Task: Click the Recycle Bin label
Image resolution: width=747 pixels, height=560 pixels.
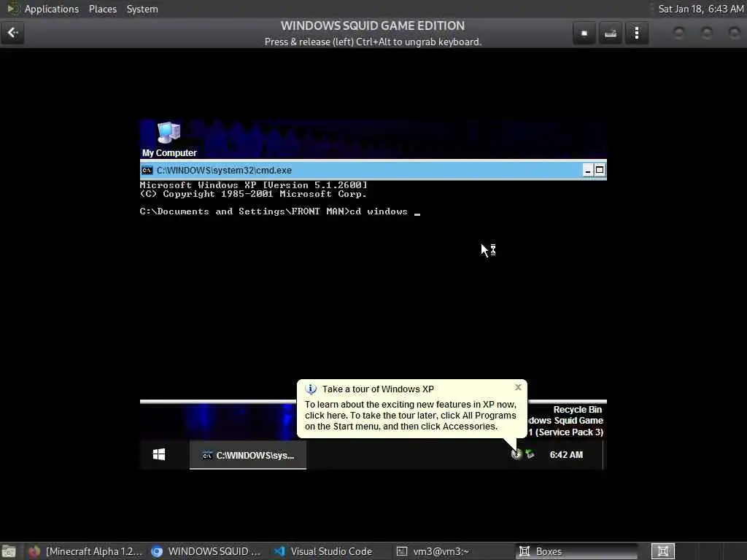Action: pos(578,410)
